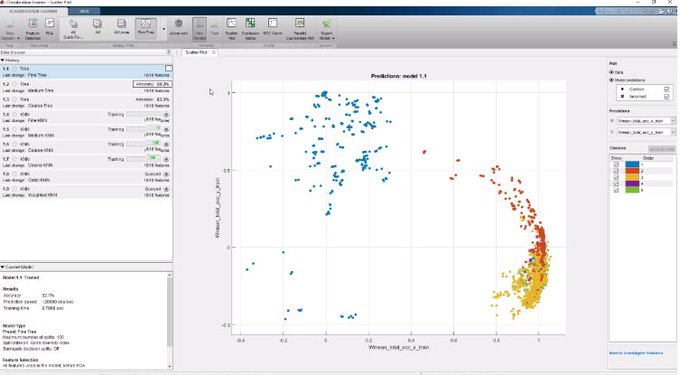Toggle the Use Parallel button

point(199,29)
